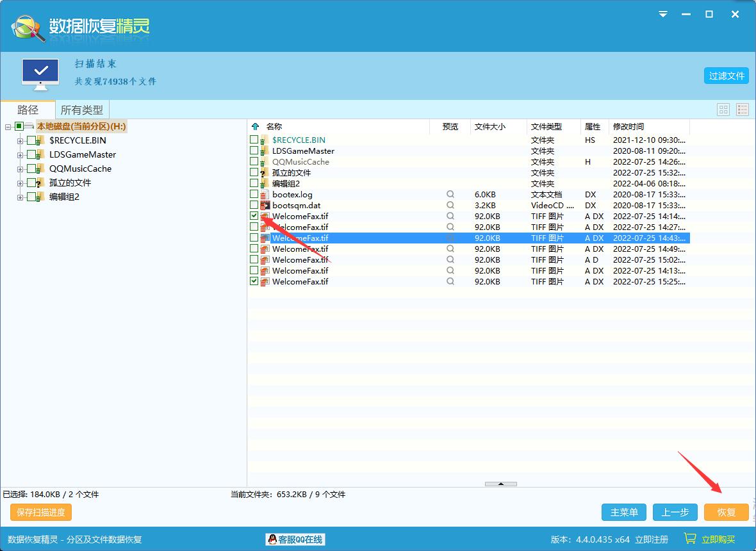Viewport: 756px width, 551px height.
Task: Sort by the 文件大小 column header
Action: coord(491,127)
